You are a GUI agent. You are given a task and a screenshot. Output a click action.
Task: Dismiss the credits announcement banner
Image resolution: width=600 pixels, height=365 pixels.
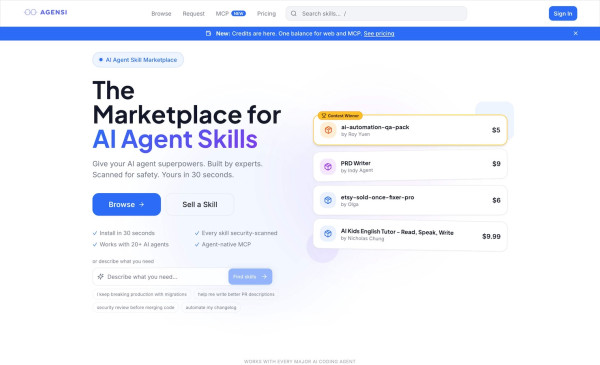(576, 33)
